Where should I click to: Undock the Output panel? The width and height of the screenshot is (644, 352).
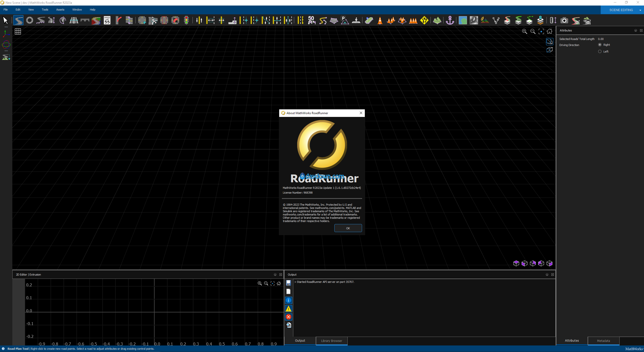click(x=553, y=275)
